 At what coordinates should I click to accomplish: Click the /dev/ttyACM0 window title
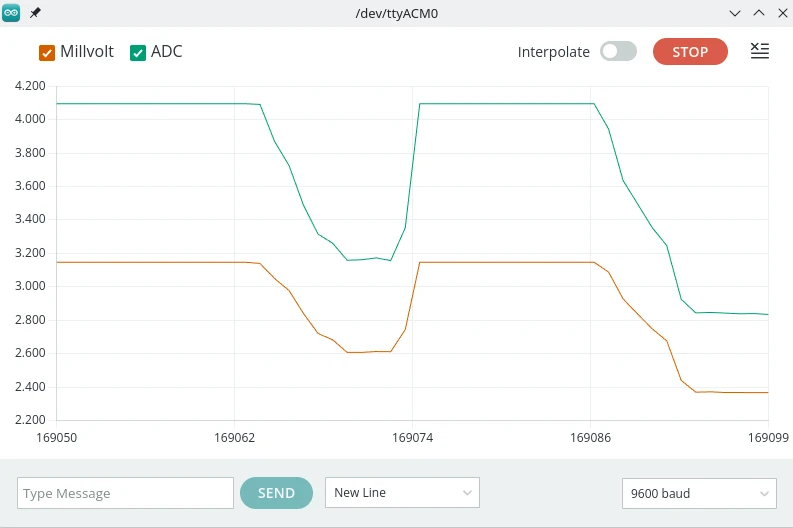click(396, 13)
